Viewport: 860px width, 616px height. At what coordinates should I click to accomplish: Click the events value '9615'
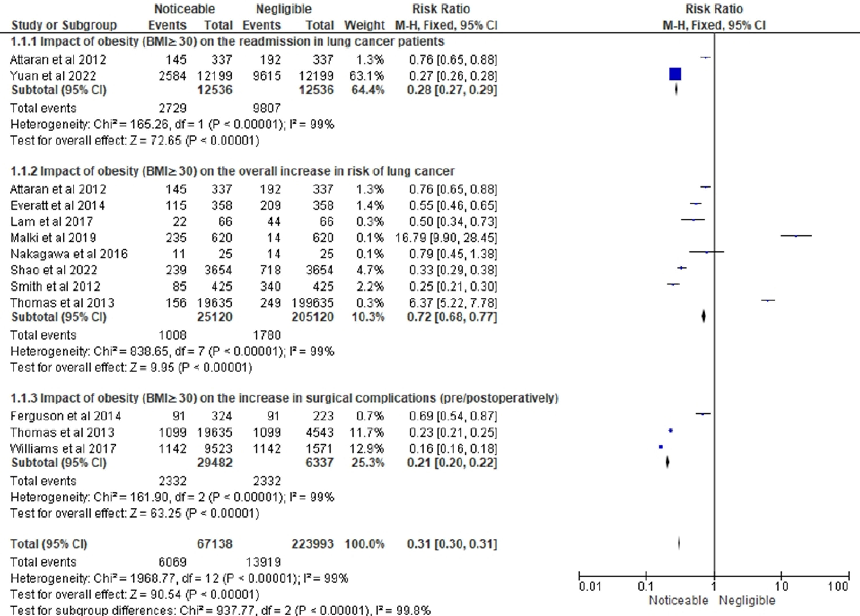click(x=267, y=76)
